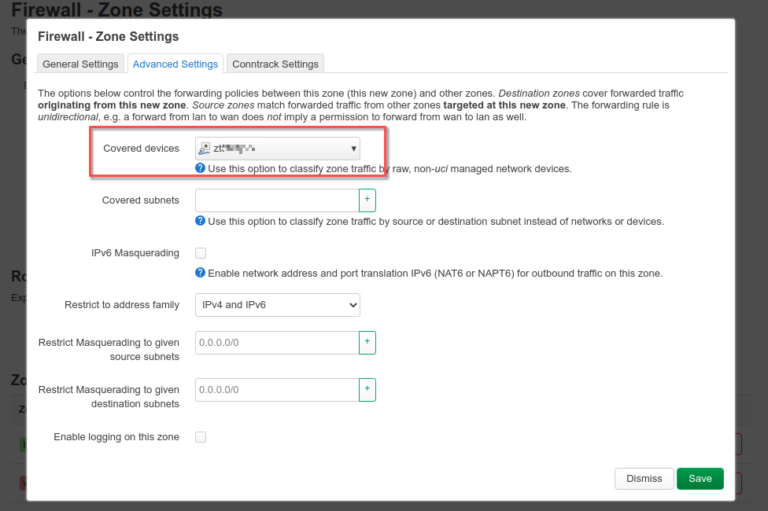Enable the IPv6 Masquerading checkbox
The width and height of the screenshot is (768, 511).
click(x=201, y=253)
